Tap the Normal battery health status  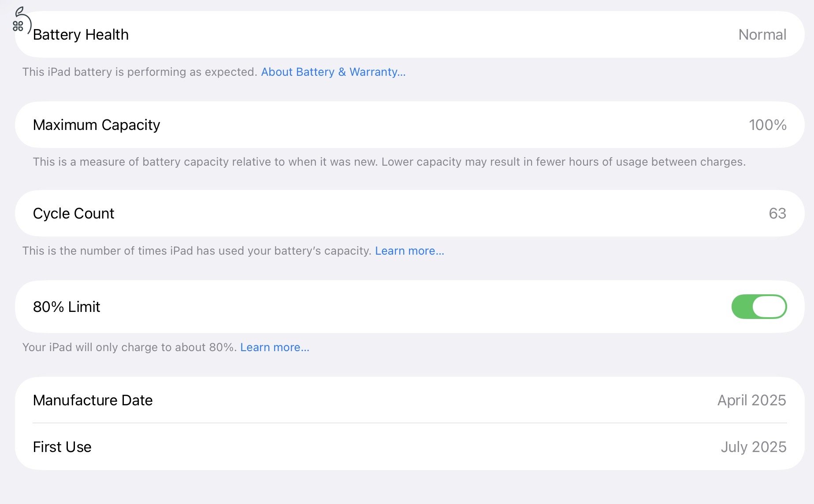click(x=762, y=34)
